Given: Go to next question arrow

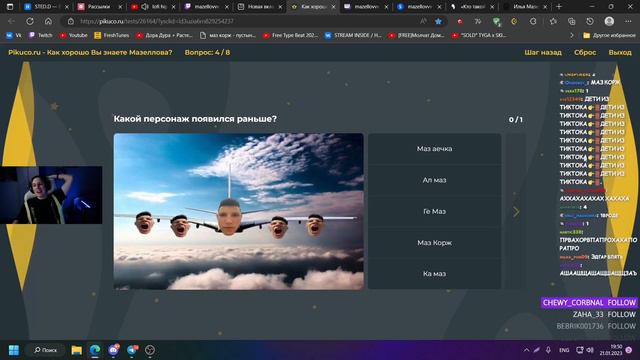Looking at the screenshot, I should [x=516, y=211].
